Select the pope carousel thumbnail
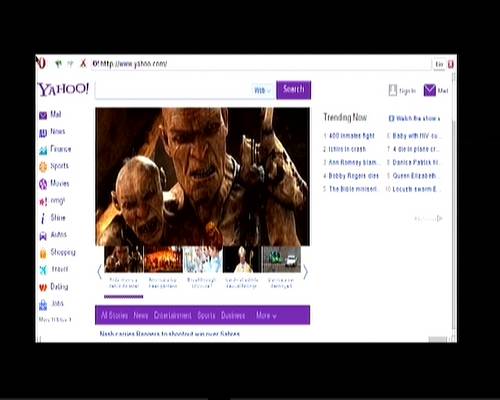 [242, 259]
